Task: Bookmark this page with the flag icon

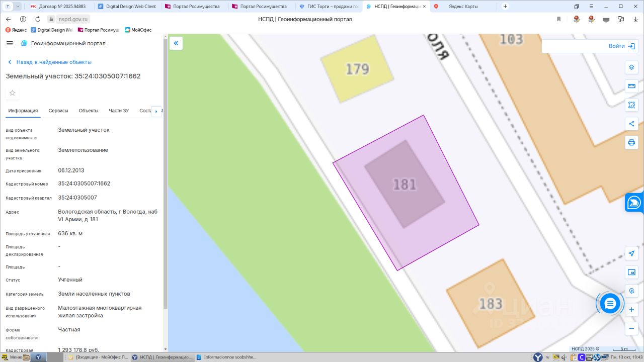Action: point(558,19)
